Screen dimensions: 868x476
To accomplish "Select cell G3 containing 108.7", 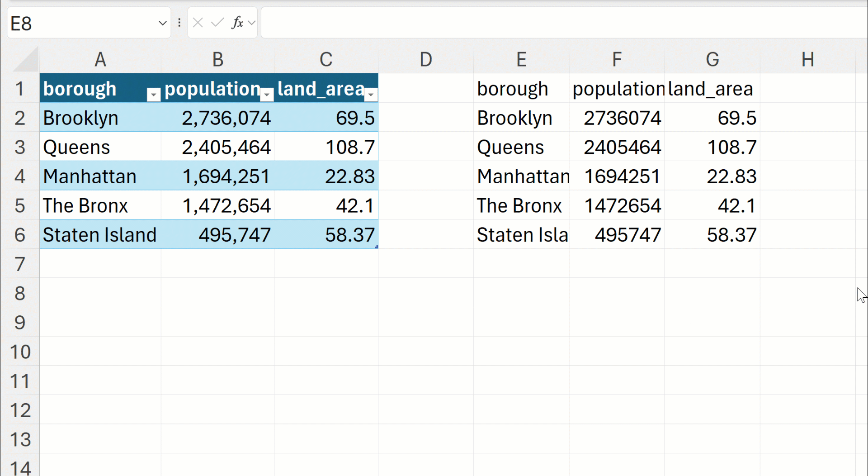I will click(712, 147).
